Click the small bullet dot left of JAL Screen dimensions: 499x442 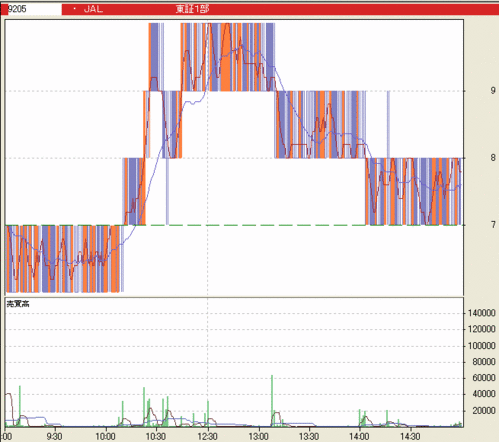point(74,9)
